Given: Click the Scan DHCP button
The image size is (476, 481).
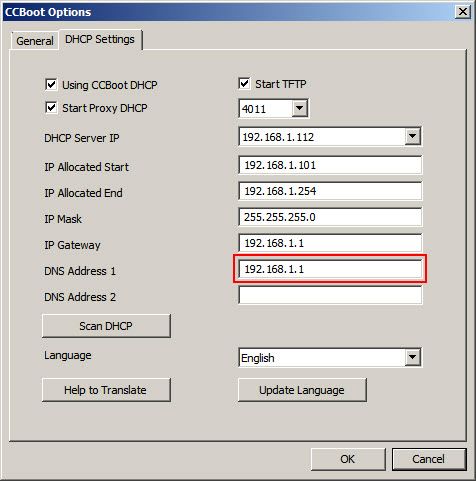Looking at the screenshot, I should coord(106,326).
